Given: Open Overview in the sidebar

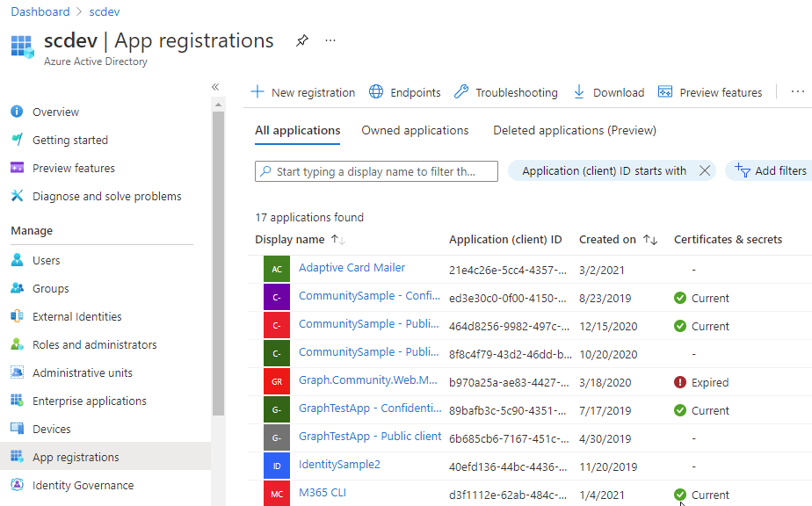Looking at the screenshot, I should pos(55,112).
